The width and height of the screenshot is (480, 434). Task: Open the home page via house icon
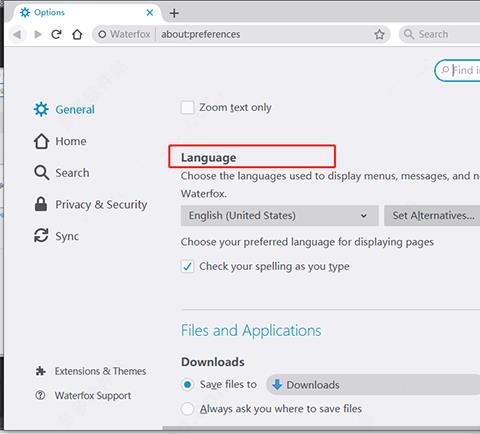point(77,34)
